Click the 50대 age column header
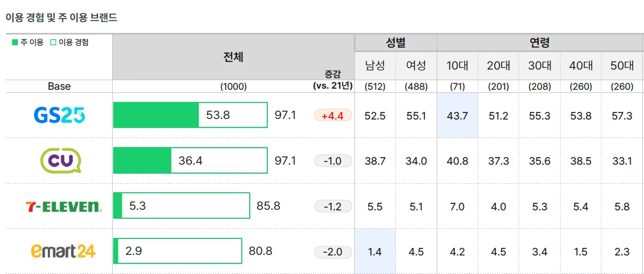 point(622,66)
